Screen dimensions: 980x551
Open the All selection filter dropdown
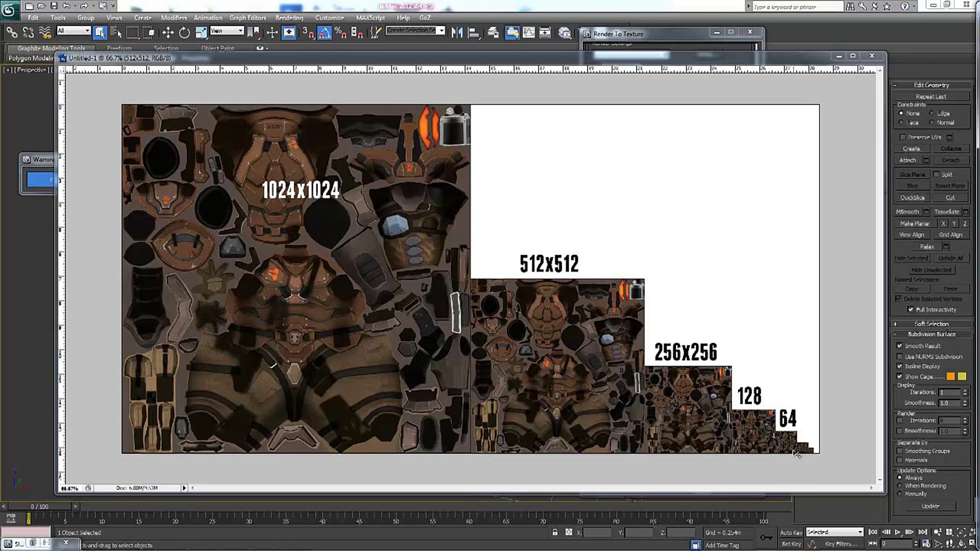73,31
